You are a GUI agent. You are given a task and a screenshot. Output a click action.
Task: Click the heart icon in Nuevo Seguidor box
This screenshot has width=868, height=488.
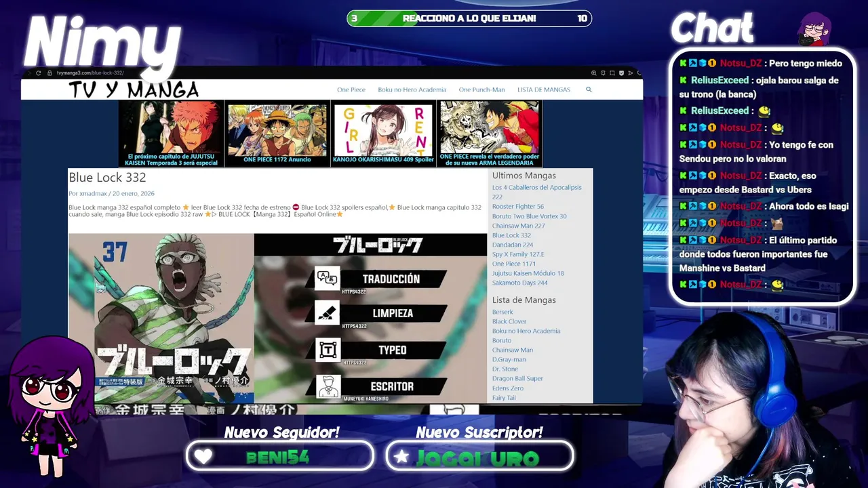click(203, 457)
